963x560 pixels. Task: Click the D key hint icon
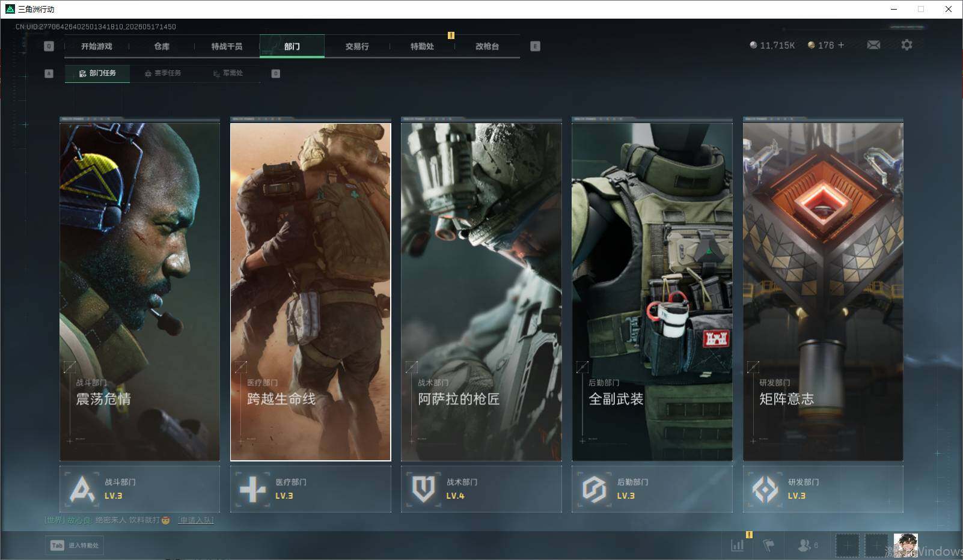pos(276,73)
